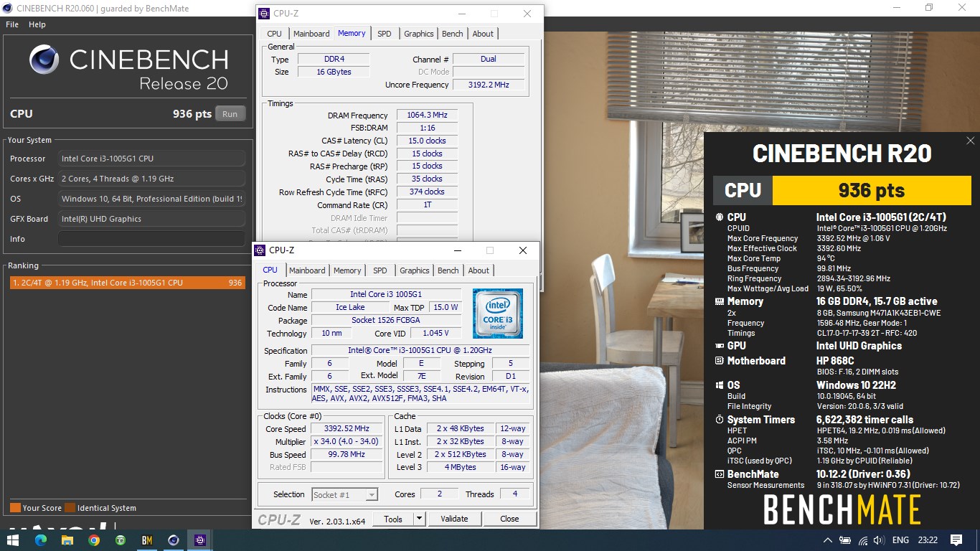
Task: Show hidden system tray icons
Action: tap(827, 540)
